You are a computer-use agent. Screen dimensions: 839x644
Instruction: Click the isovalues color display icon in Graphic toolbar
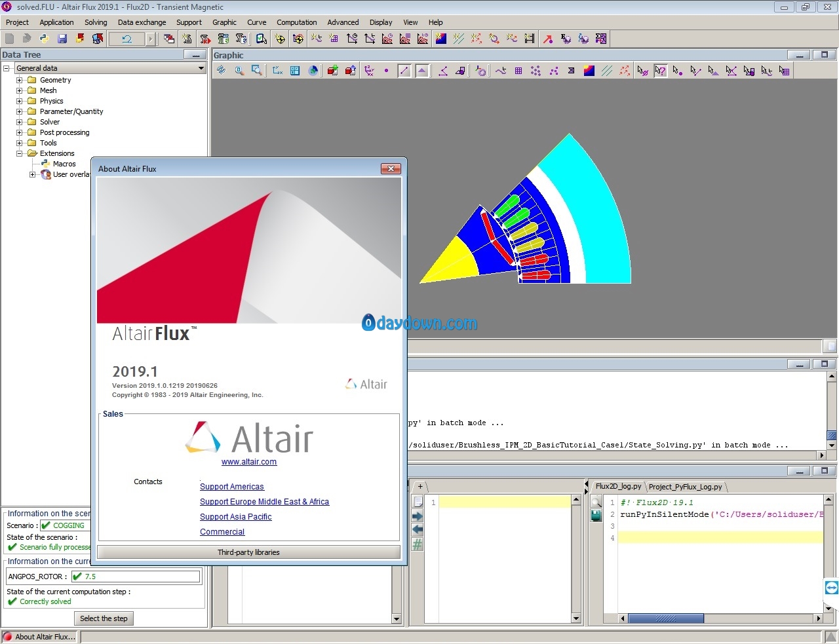pyautogui.click(x=589, y=71)
